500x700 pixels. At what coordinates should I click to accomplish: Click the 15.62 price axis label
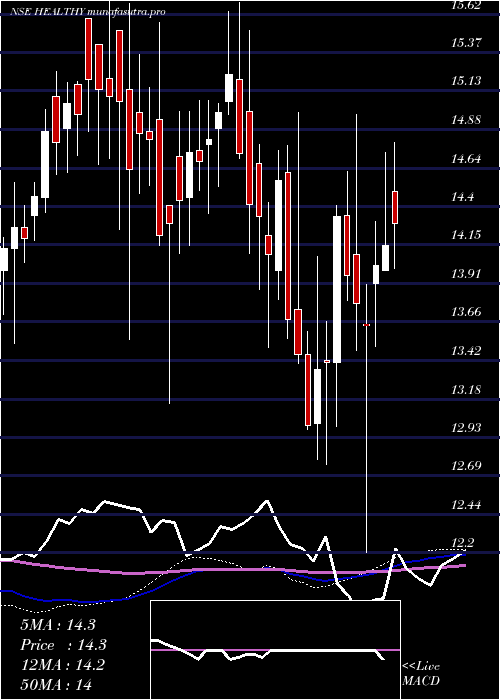467,5
